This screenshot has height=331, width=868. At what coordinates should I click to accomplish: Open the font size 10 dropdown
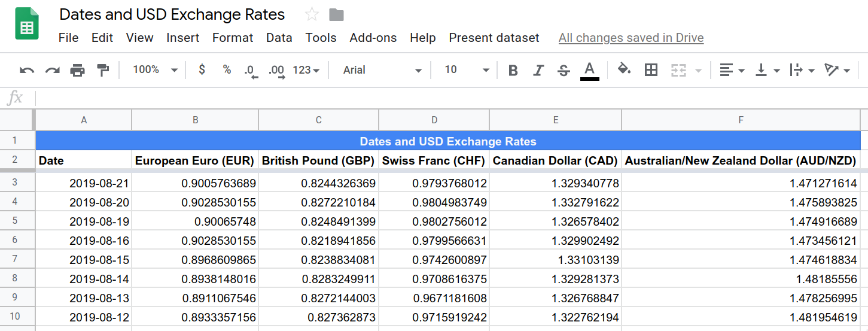point(467,70)
